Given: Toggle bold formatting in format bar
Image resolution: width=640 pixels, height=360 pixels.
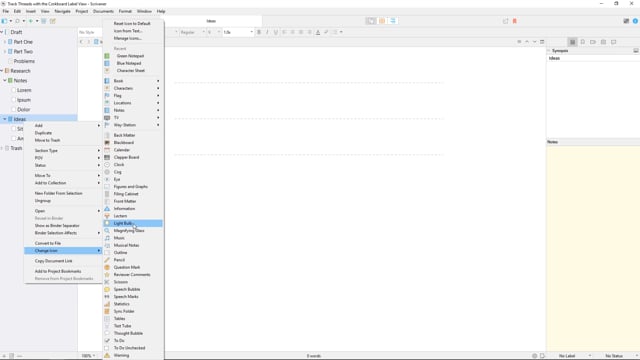Looking at the screenshot, I should (259, 32).
